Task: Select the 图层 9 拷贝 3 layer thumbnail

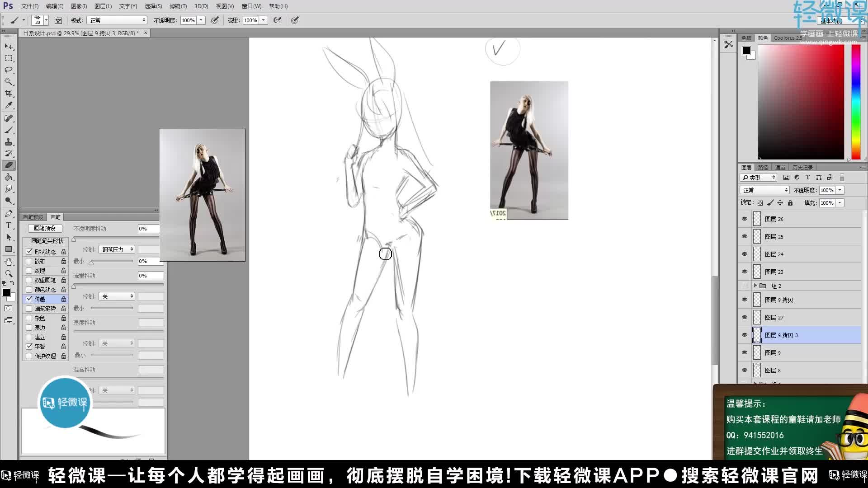Action: [x=758, y=335]
